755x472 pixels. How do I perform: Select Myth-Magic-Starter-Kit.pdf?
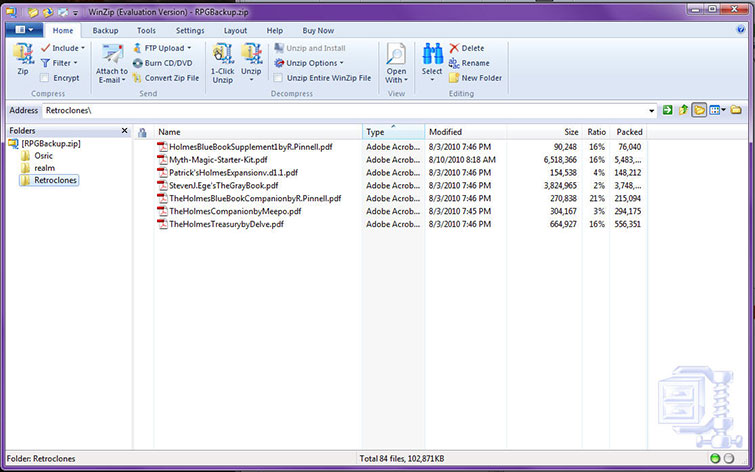(x=212, y=160)
